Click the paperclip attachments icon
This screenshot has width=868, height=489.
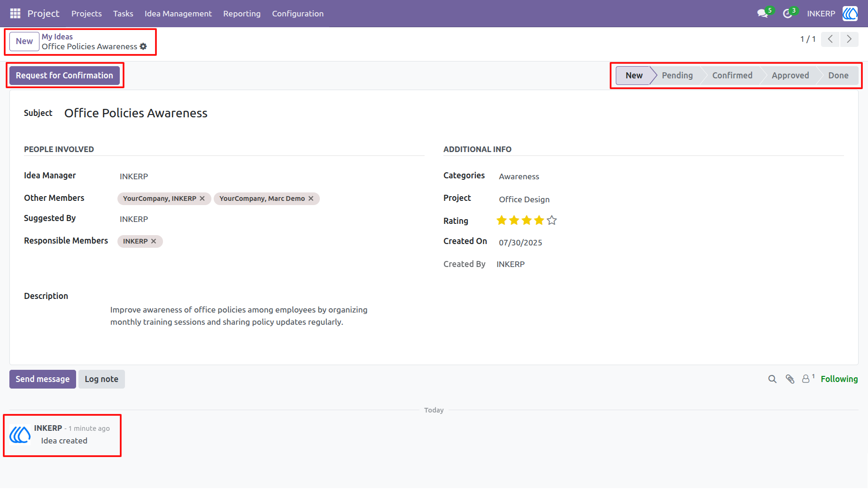[790, 379]
